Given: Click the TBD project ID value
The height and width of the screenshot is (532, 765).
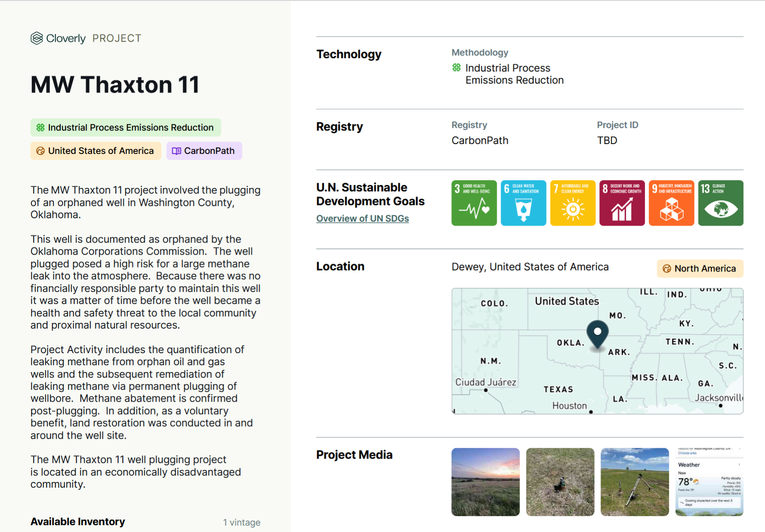Looking at the screenshot, I should tap(607, 141).
